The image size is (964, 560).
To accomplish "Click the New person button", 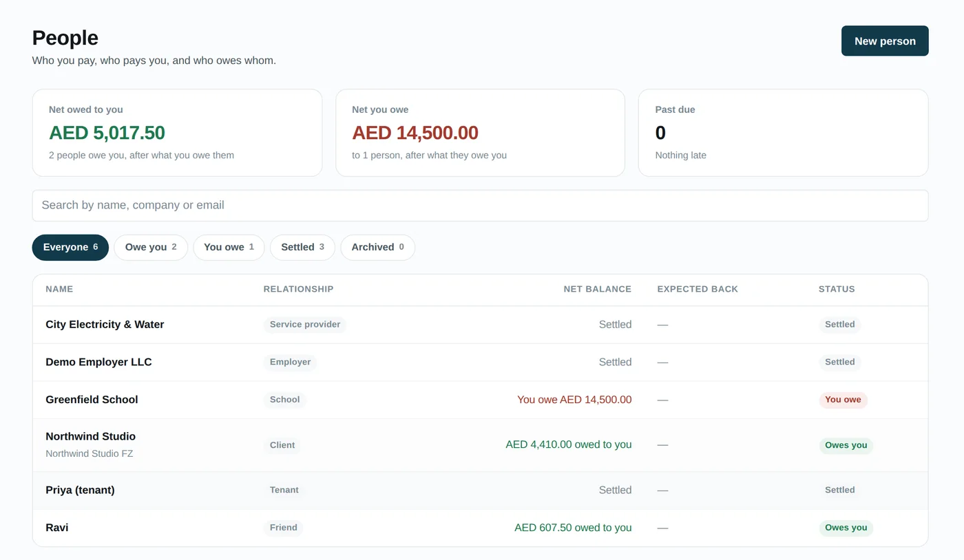I will tap(885, 41).
